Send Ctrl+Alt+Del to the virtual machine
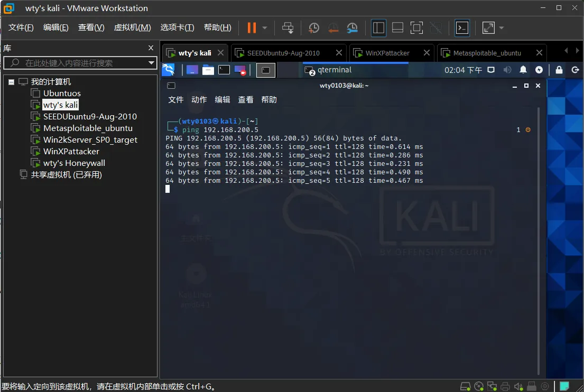 288,27
